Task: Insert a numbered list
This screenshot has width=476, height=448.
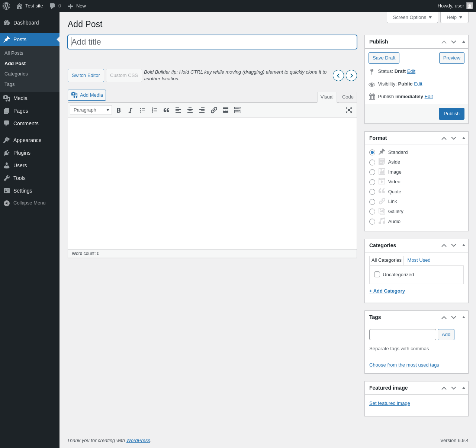Action: click(x=154, y=110)
